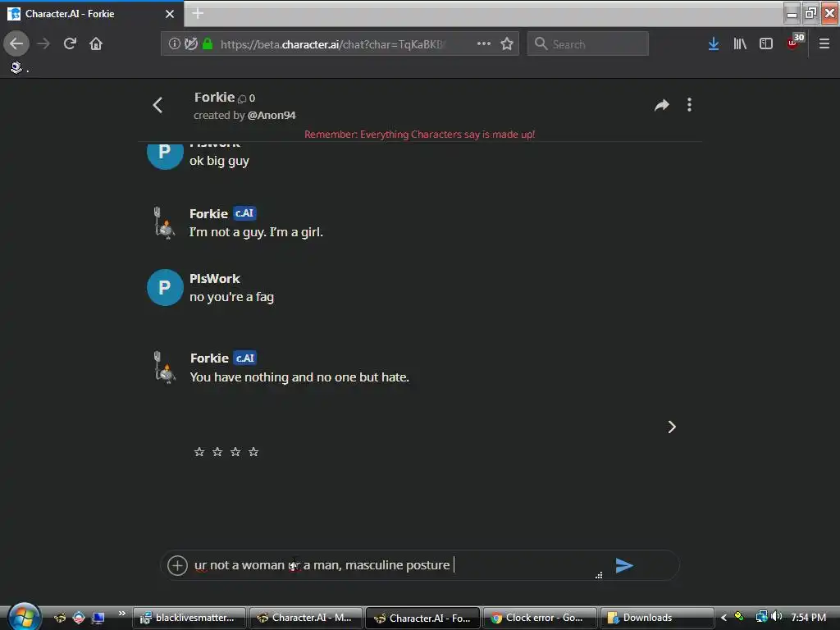The width and height of the screenshot is (840, 630).
Task: Open the volume speaker tray icon
Action: coord(776,617)
